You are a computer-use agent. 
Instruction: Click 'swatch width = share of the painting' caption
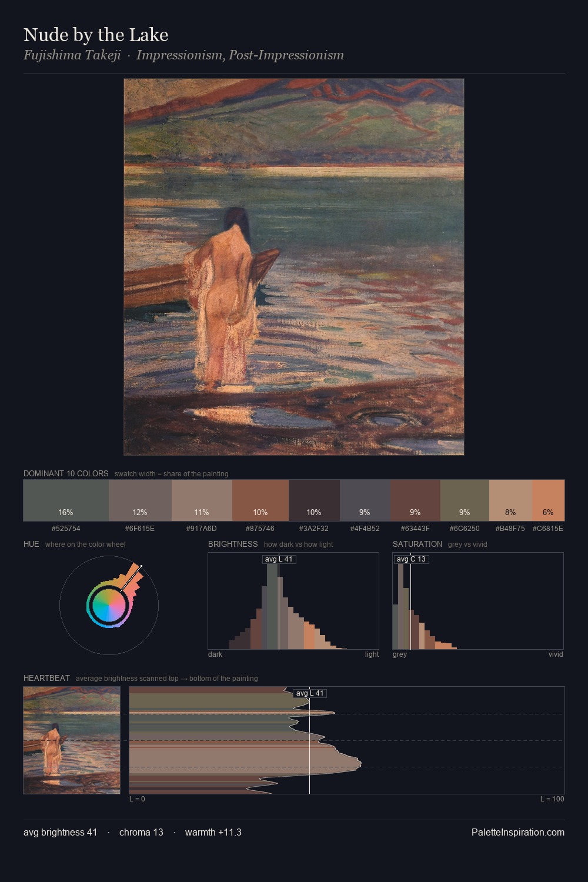(172, 474)
